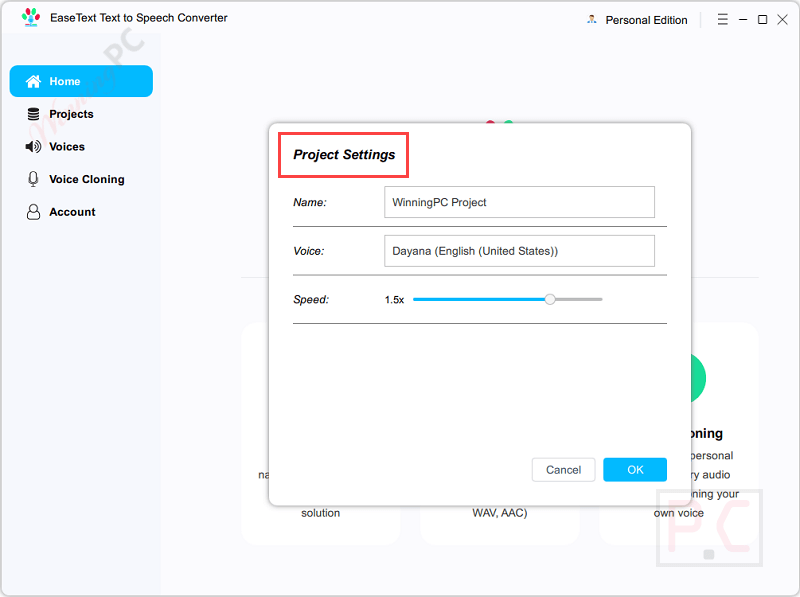This screenshot has width=800, height=597.
Task: Click the Account person icon
Action: coord(33,212)
